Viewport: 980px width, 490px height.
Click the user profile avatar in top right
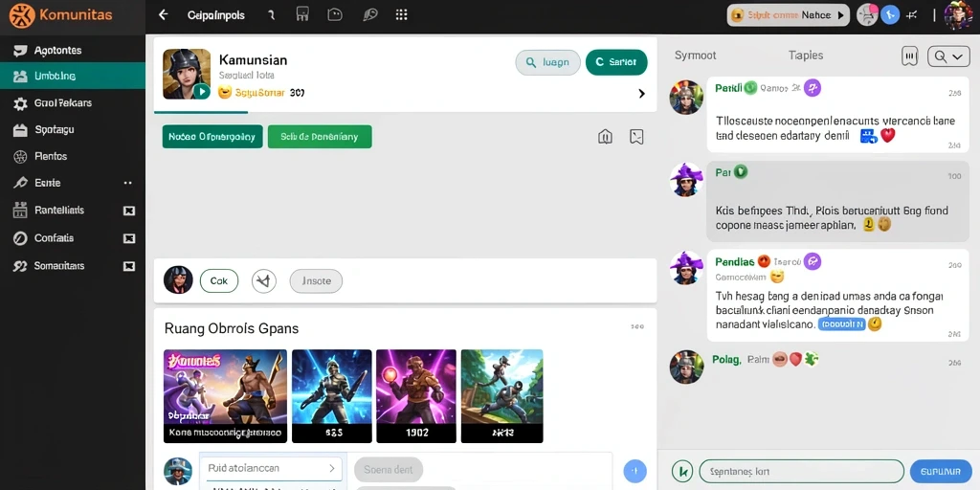pyautogui.click(x=958, y=15)
